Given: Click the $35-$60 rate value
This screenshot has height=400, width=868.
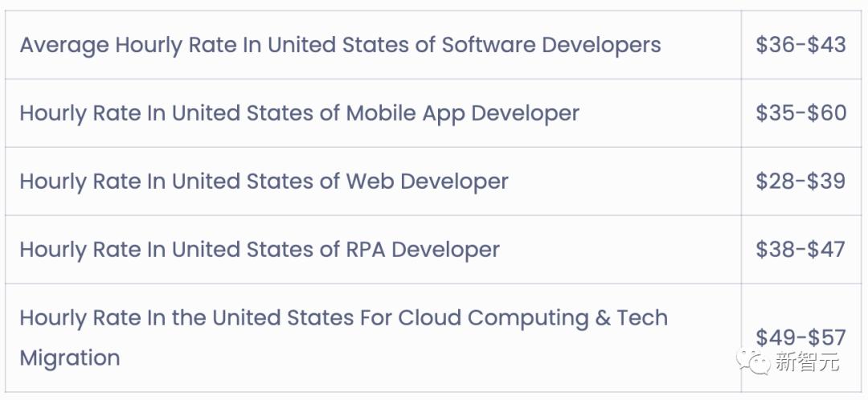Looking at the screenshot, I should tap(801, 113).
